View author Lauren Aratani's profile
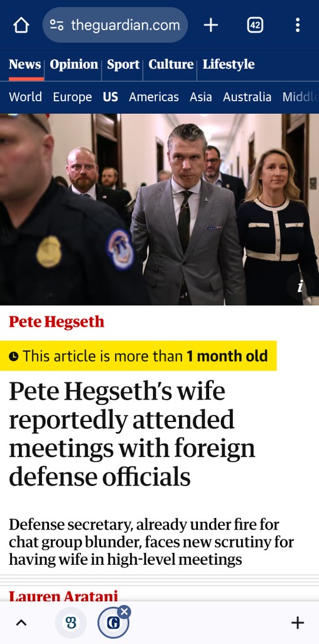The image size is (319, 644). click(x=63, y=596)
